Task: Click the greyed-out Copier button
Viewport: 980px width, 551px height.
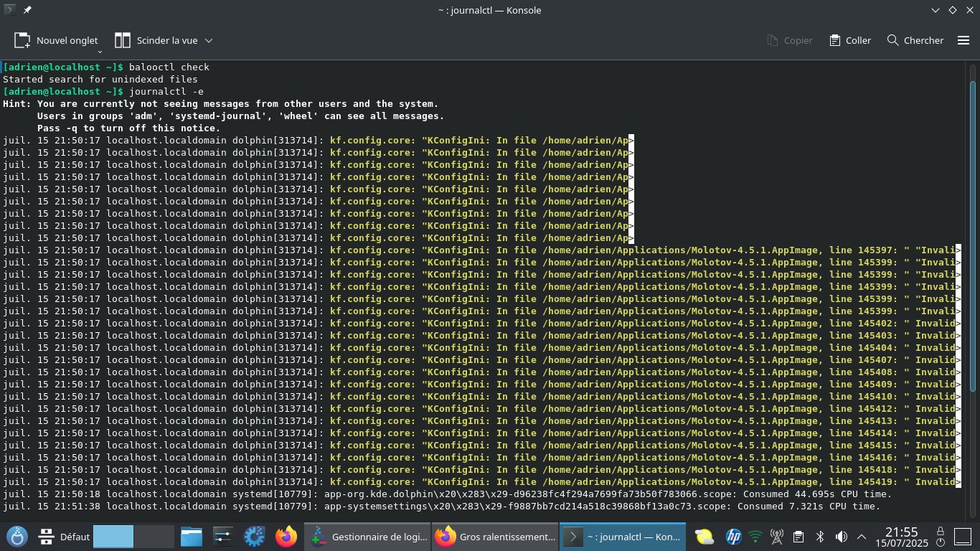Action: tap(790, 40)
